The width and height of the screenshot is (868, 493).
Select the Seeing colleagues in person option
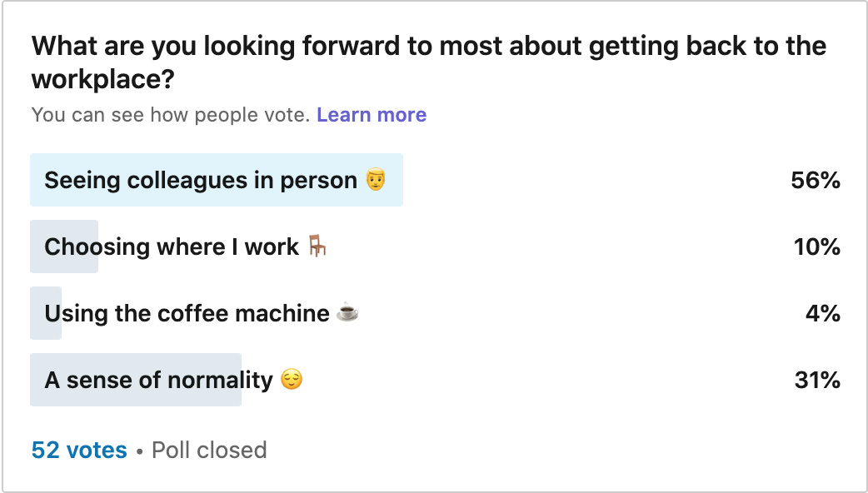[435, 180]
